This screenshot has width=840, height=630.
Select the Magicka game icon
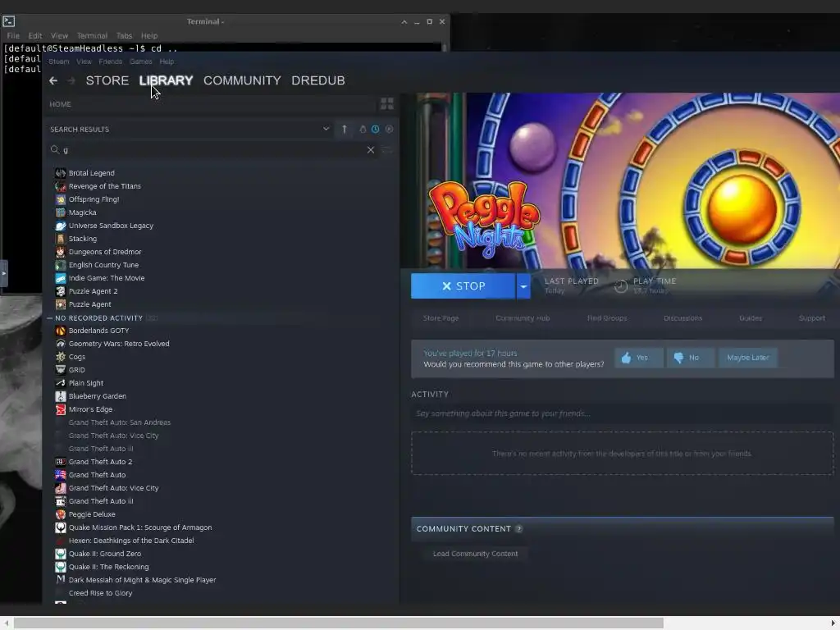click(61, 212)
